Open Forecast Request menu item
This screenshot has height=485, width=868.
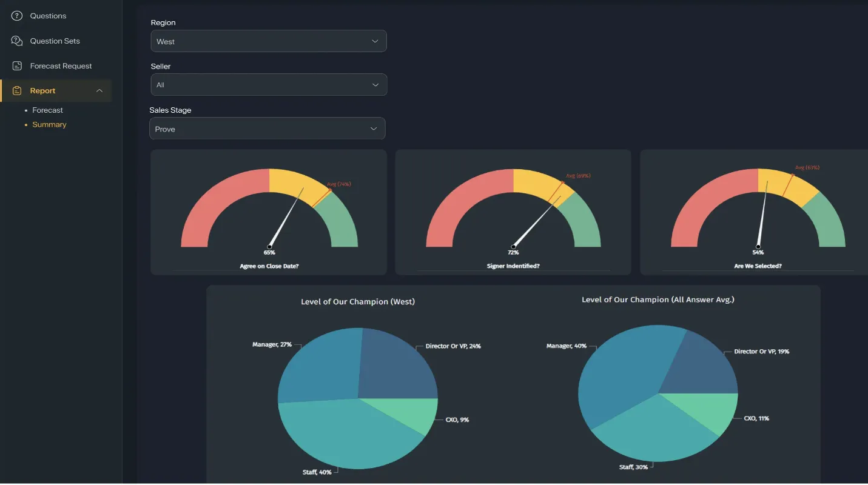pos(61,66)
